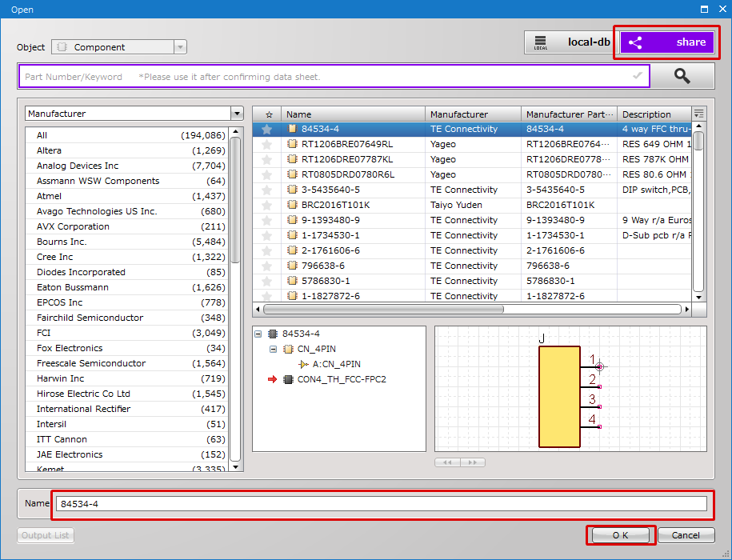Sort by Manufacturer column header
The height and width of the screenshot is (560, 732).
pos(474,114)
